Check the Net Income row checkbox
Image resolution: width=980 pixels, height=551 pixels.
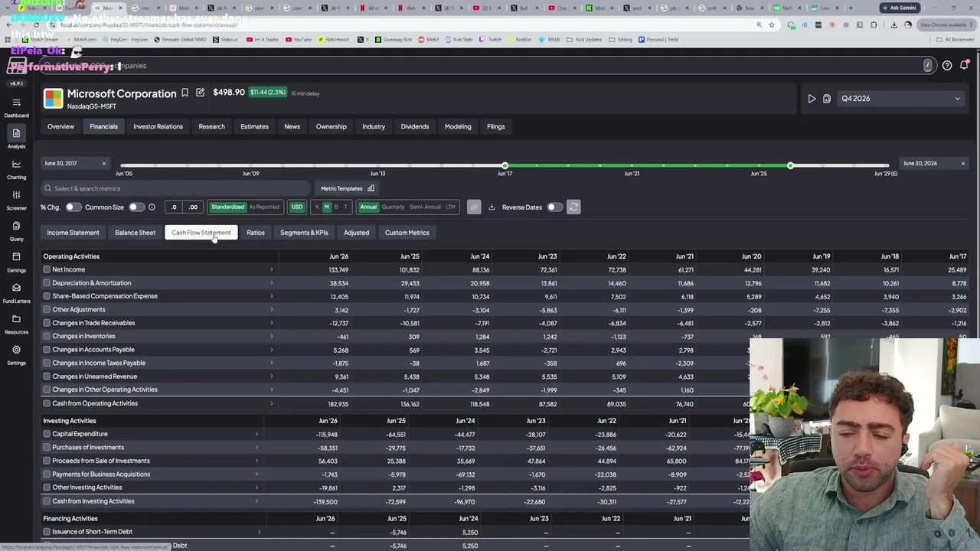click(47, 269)
